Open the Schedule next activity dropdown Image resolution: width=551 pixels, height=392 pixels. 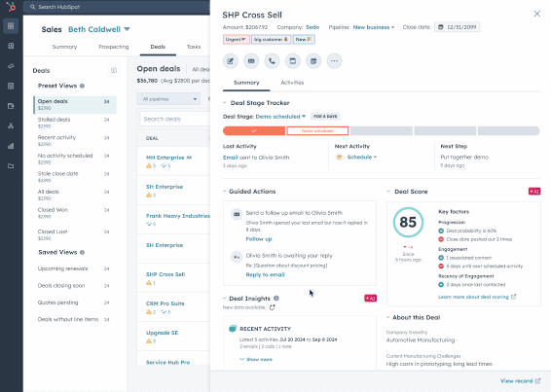coord(361,157)
